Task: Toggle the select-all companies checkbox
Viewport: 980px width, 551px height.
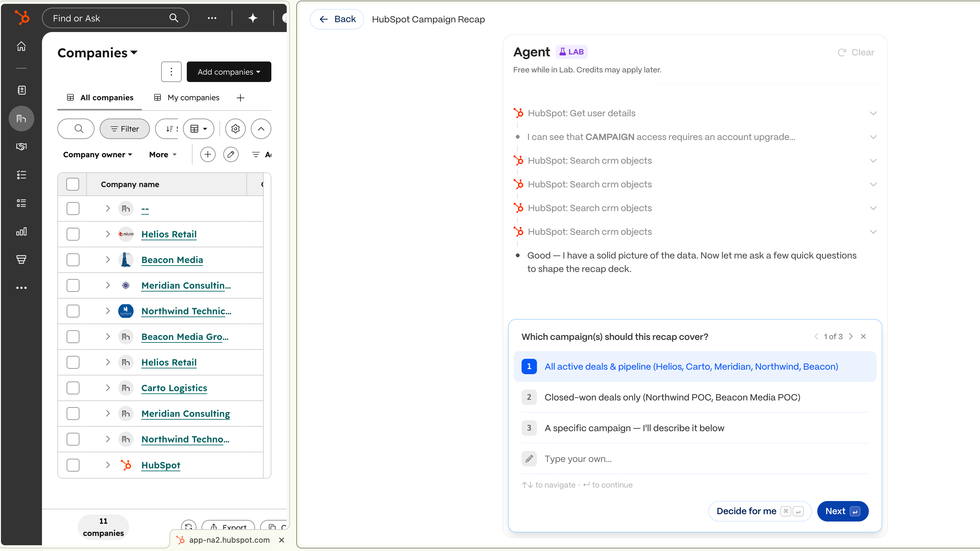Action: pos(73,184)
